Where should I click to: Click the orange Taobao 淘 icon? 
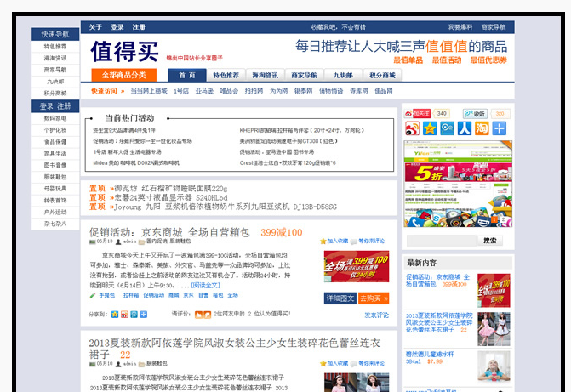coord(482,128)
